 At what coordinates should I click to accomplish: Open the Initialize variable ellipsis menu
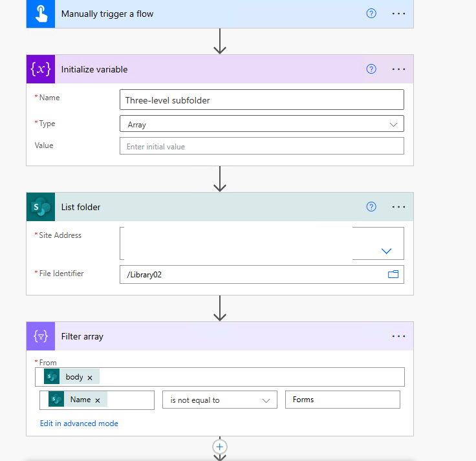398,69
